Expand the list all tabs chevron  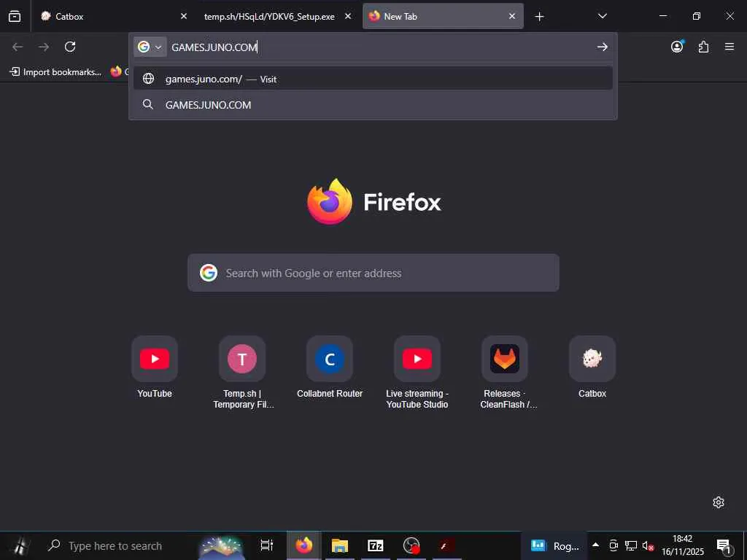tap(602, 16)
